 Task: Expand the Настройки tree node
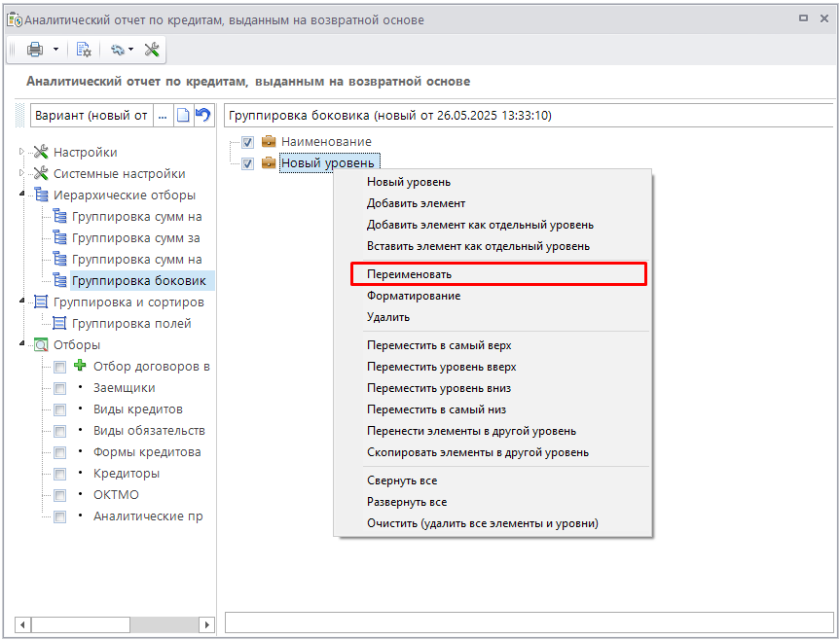[x=22, y=152]
